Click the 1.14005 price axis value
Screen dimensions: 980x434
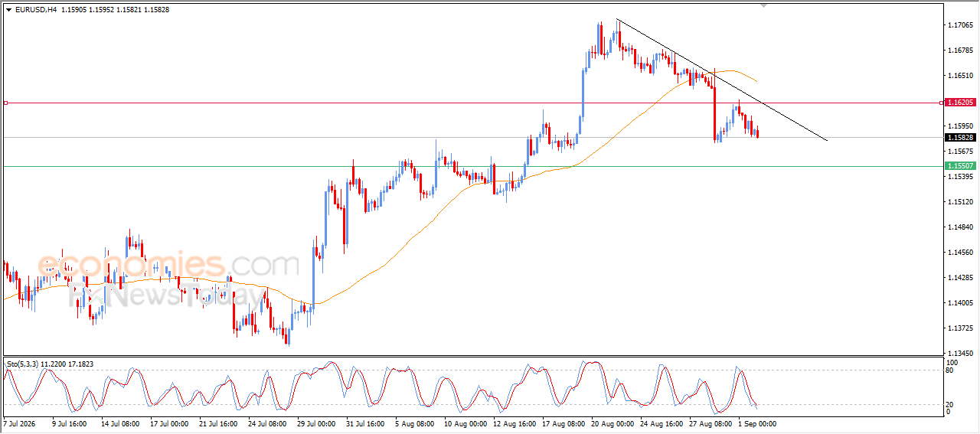960,303
